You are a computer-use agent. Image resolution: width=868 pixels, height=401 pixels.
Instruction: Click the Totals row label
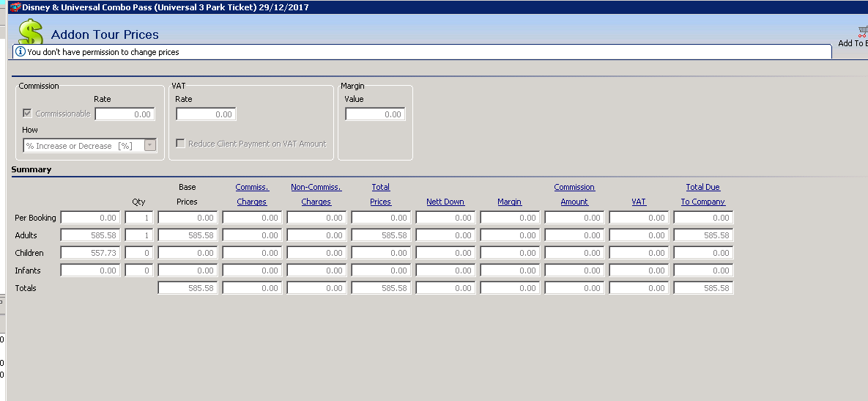(x=26, y=288)
